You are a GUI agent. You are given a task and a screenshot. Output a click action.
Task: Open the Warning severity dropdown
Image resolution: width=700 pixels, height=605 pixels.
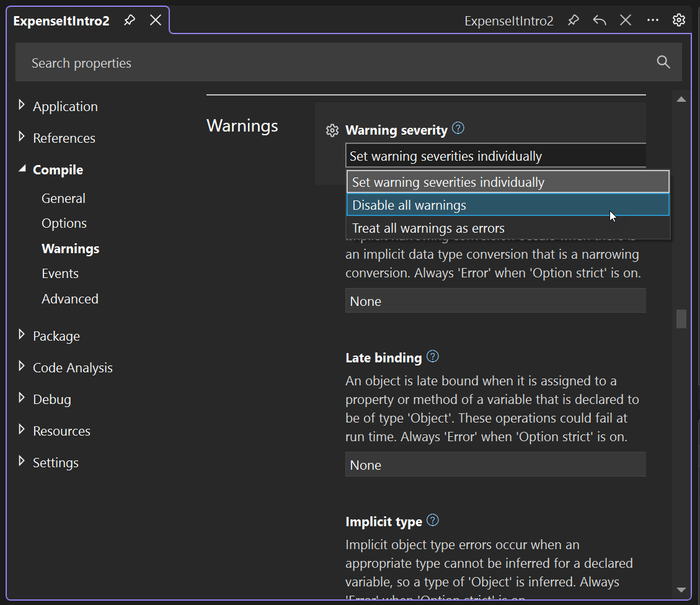[495, 155]
